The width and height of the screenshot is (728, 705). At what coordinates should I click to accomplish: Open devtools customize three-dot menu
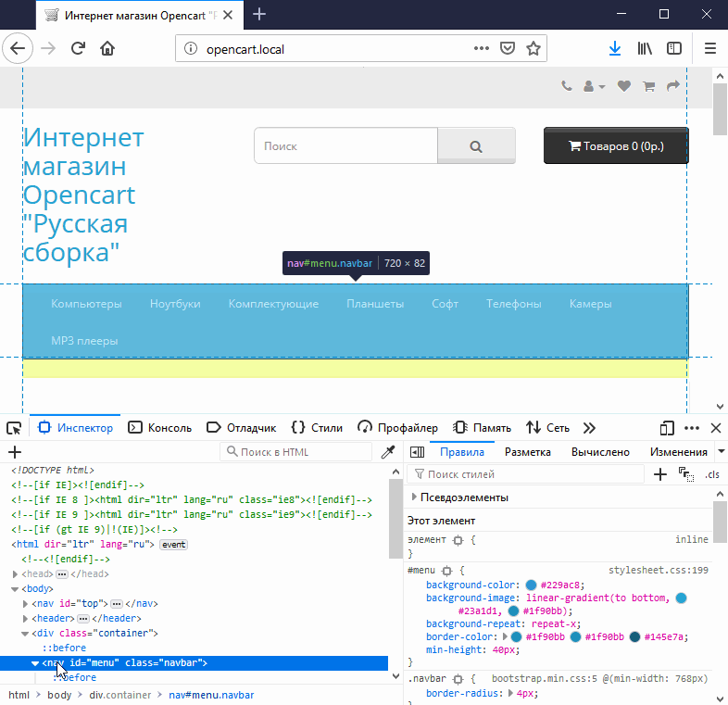(692, 428)
